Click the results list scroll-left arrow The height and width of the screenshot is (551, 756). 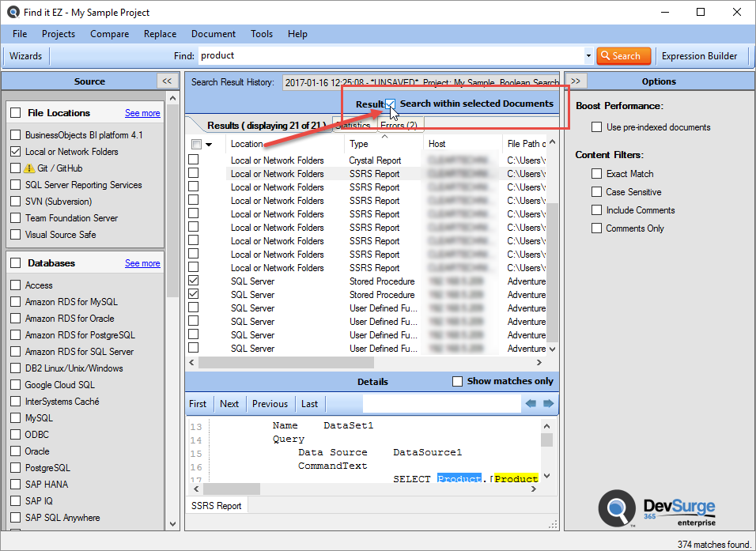[192, 362]
